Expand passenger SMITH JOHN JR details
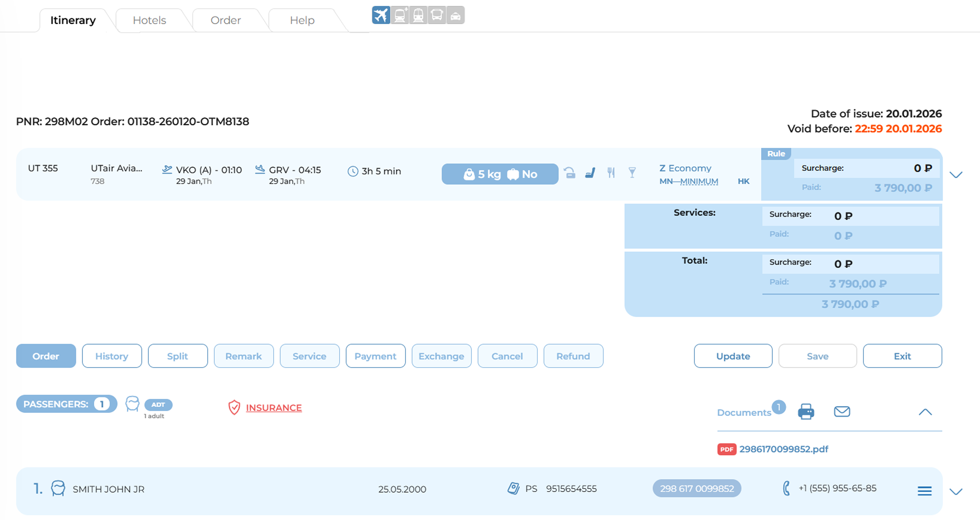 point(956,491)
